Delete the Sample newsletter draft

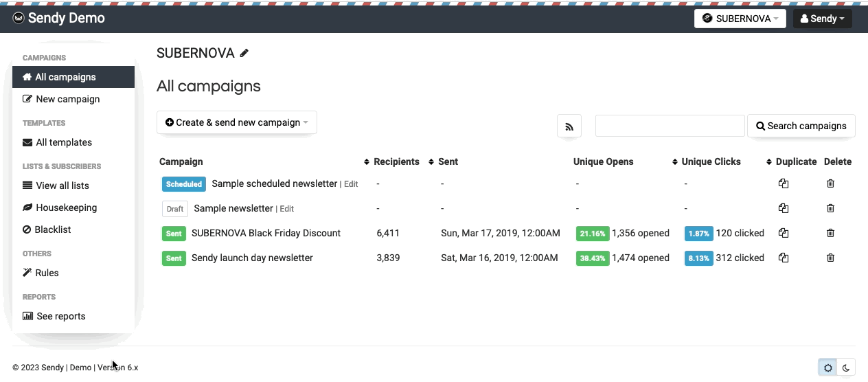click(x=830, y=208)
